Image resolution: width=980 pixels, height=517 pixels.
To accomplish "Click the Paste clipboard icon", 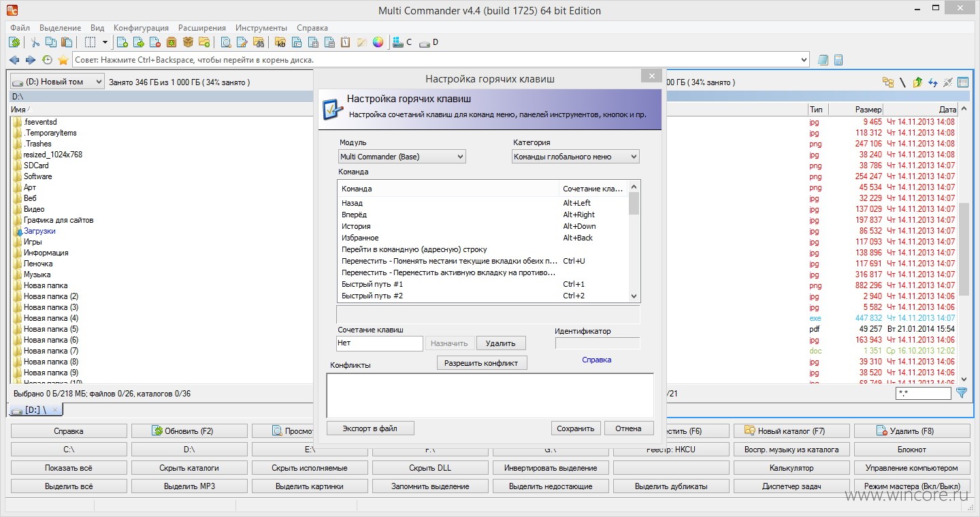I will tap(66, 42).
